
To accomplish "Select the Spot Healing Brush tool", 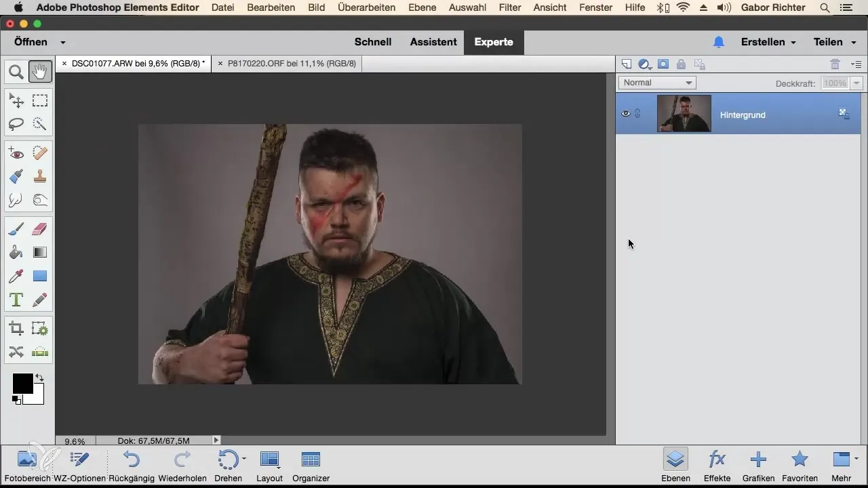I will [40, 154].
